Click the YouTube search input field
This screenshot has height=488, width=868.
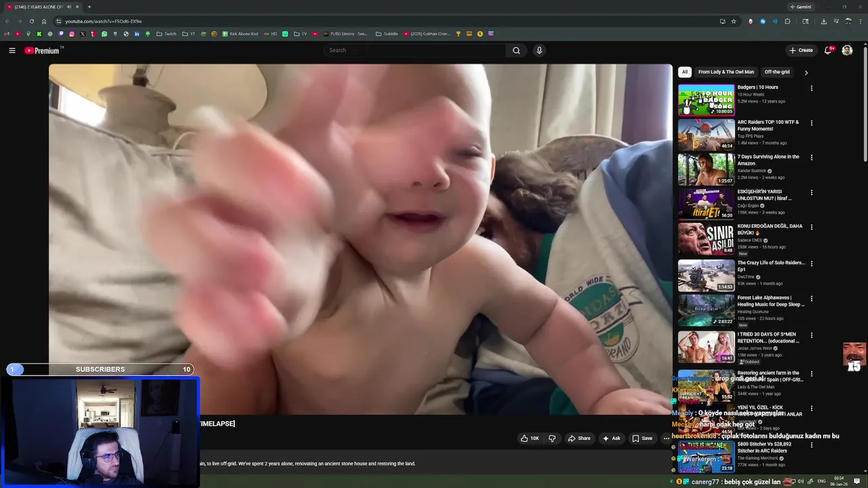pyautogui.click(x=415, y=50)
